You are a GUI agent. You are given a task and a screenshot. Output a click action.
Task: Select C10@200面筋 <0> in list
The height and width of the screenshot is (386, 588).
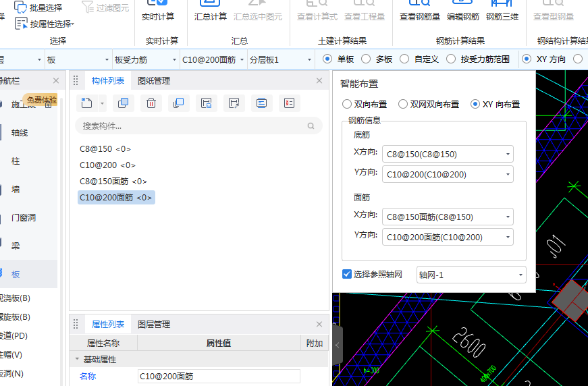[116, 198]
